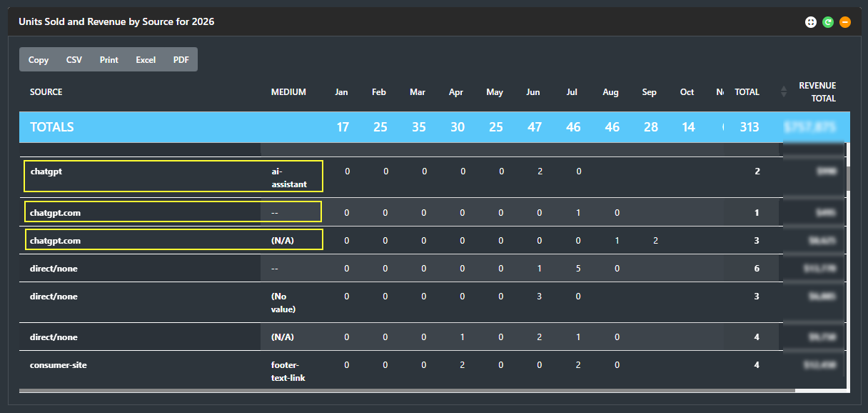Screen dimensions: 868x413
Task: Print the units sold table
Action: 109,60
